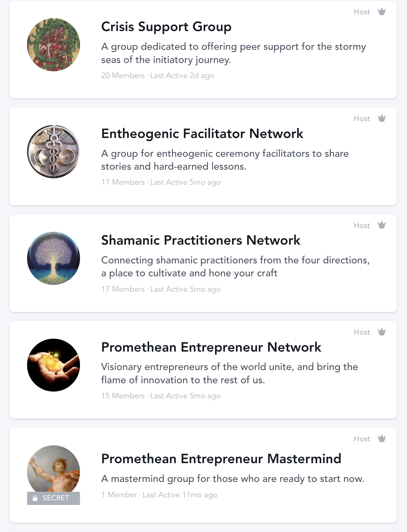Visit the Promethean Entrepreneur Network group

pos(211,347)
